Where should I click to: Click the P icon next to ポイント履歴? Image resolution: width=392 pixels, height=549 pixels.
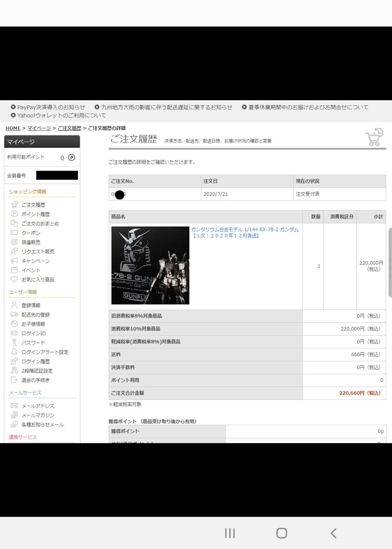(14, 214)
